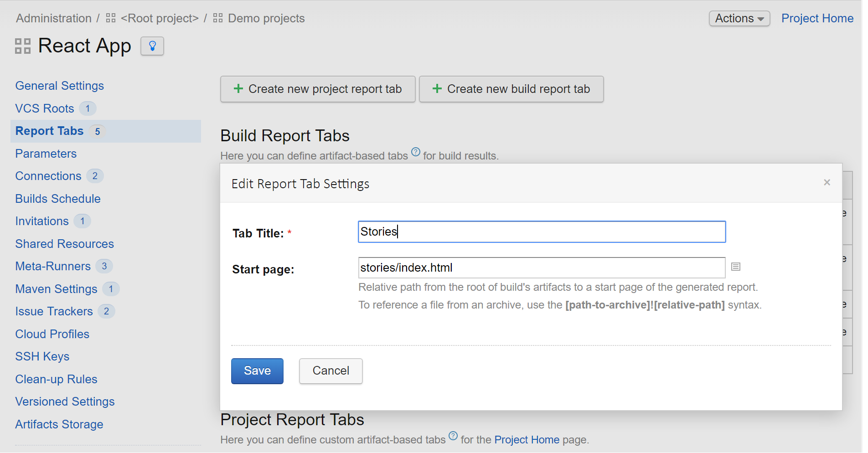Open Parameters section
The width and height of the screenshot is (868, 453).
(46, 154)
